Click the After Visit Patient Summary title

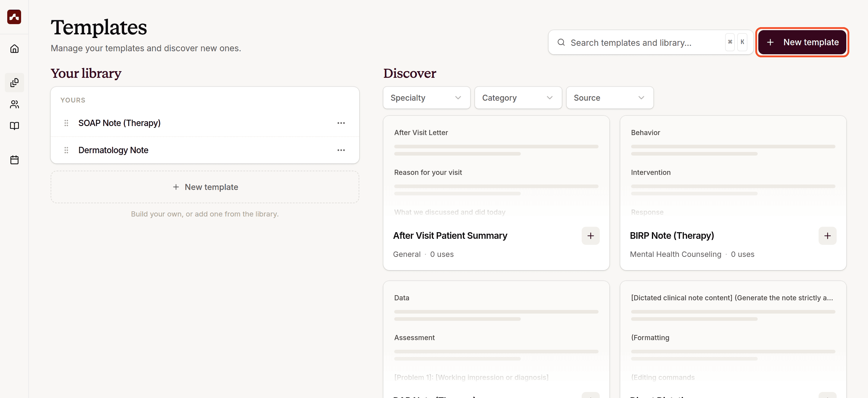pos(450,235)
